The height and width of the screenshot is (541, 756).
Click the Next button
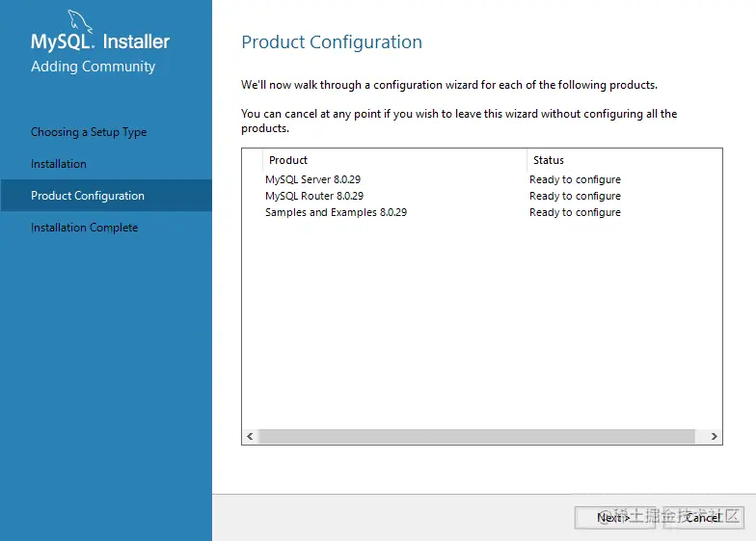(x=614, y=517)
